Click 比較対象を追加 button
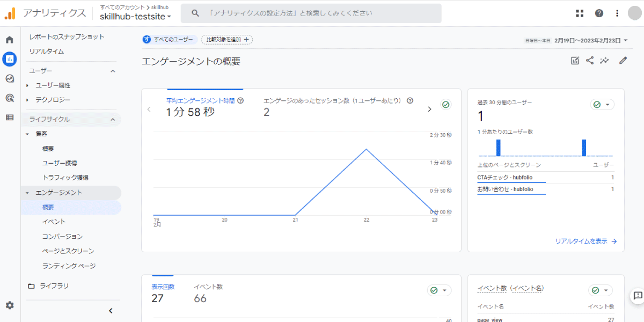 click(x=227, y=40)
